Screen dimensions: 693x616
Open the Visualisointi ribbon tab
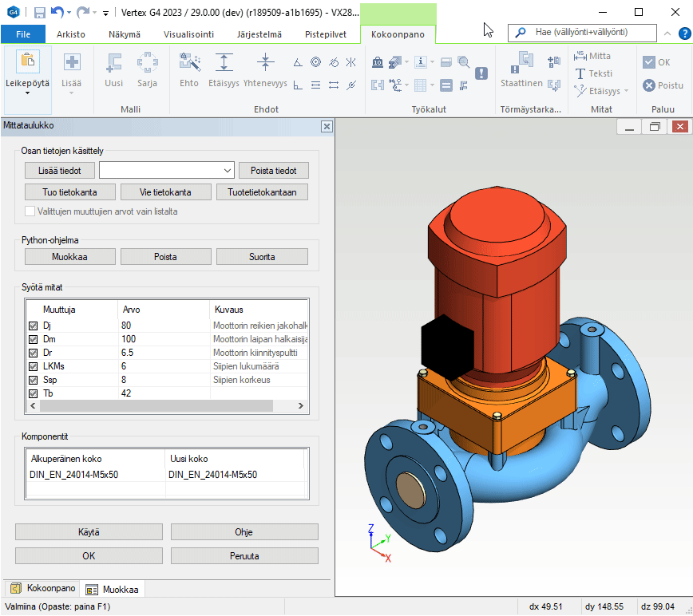pyautogui.click(x=188, y=34)
